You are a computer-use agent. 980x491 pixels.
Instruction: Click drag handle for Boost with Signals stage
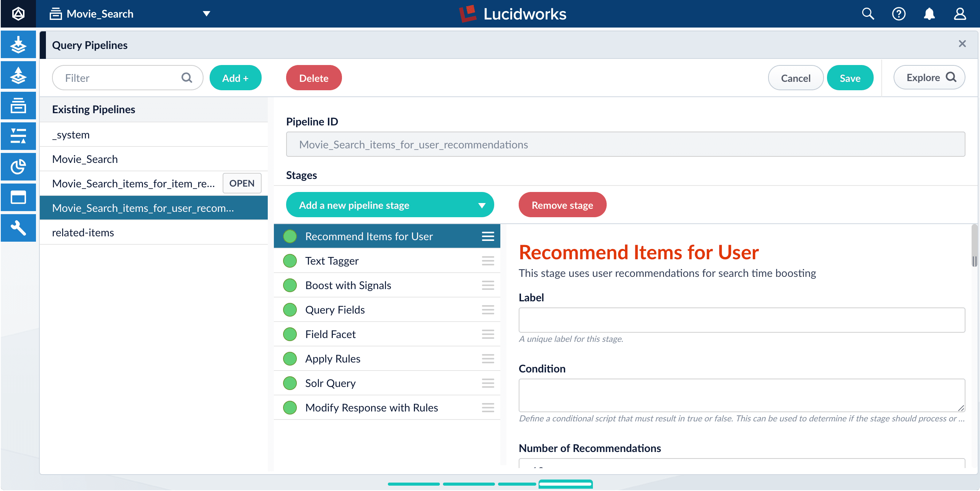[x=488, y=285]
